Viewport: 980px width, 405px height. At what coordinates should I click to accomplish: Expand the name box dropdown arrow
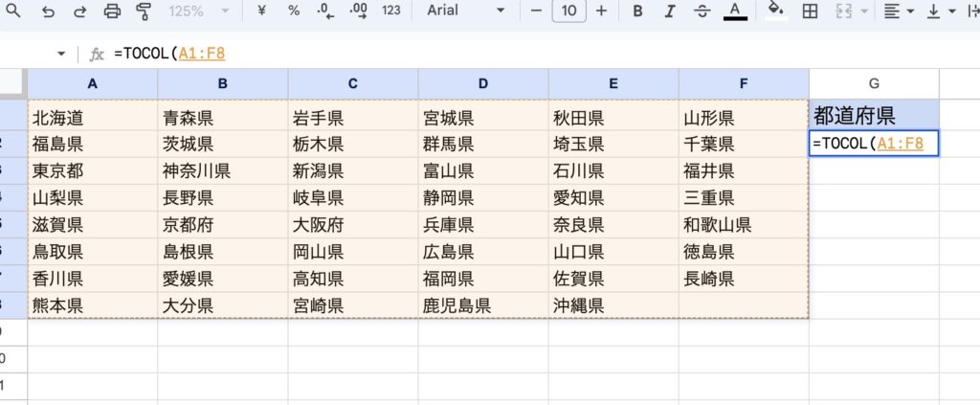[61, 54]
